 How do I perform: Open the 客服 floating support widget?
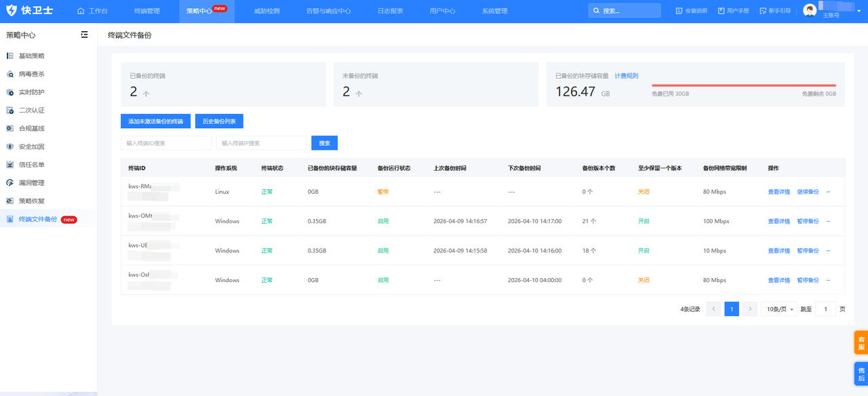(x=861, y=342)
